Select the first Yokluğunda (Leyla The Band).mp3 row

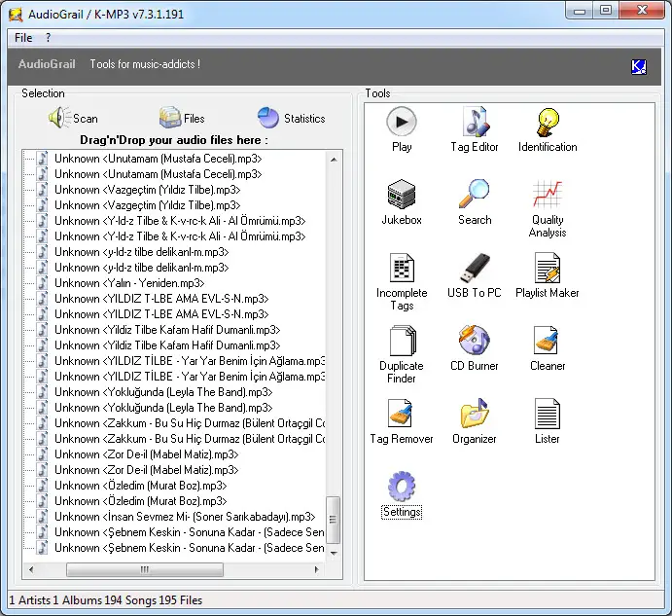[163, 392]
